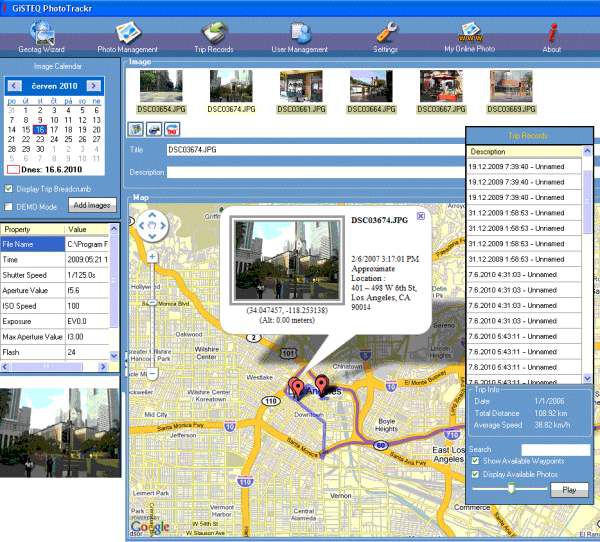
Task: Zoom in on the map with plus button
Action: [x=152, y=256]
